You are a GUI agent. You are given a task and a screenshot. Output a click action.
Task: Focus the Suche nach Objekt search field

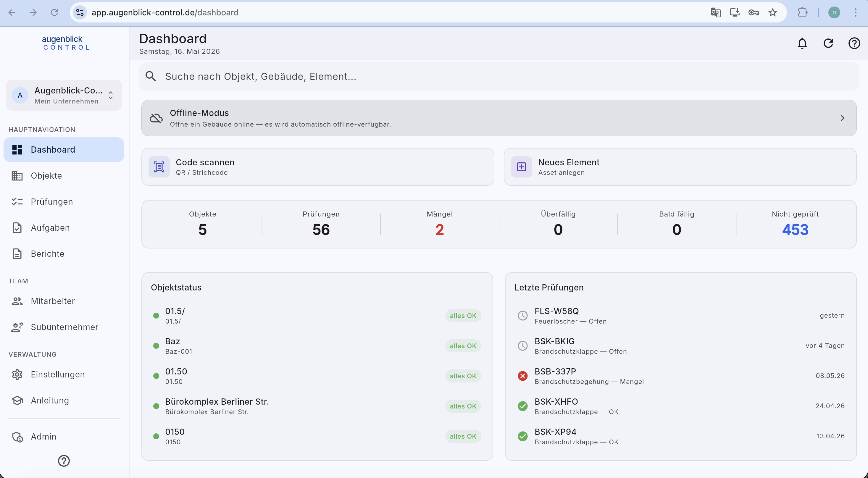[499, 77]
